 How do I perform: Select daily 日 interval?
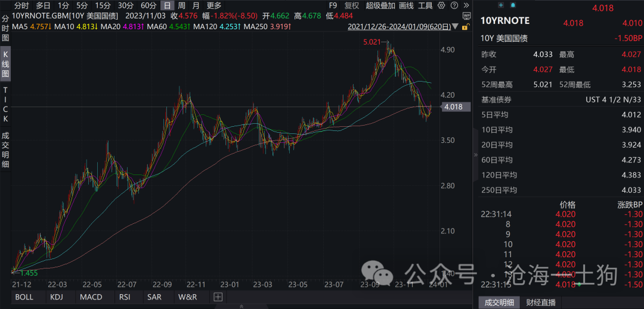[167, 5]
